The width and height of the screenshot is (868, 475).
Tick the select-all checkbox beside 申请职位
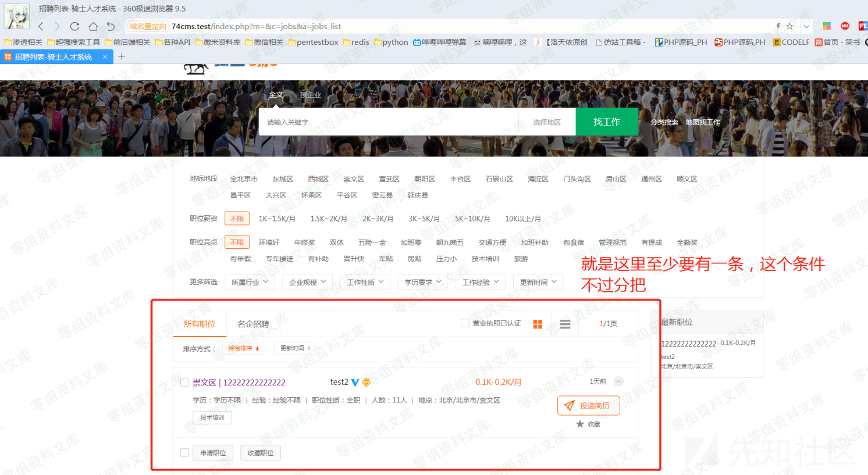pos(184,452)
